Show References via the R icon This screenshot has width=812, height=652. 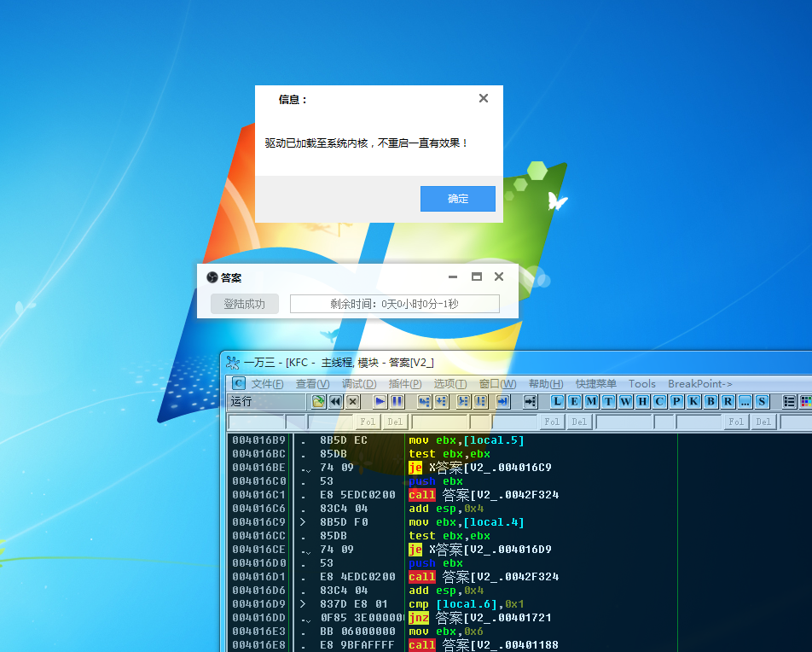point(728,401)
